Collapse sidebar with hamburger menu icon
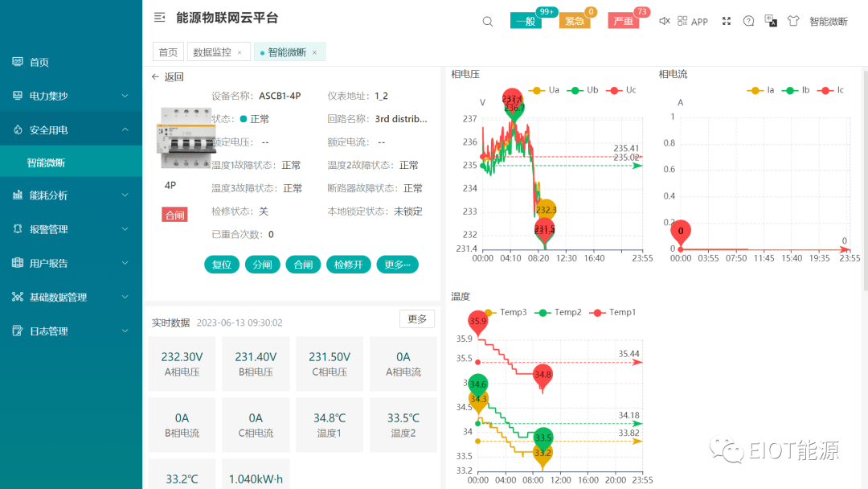Viewport: 868px width, 489px height. pyautogui.click(x=159, y=18)
